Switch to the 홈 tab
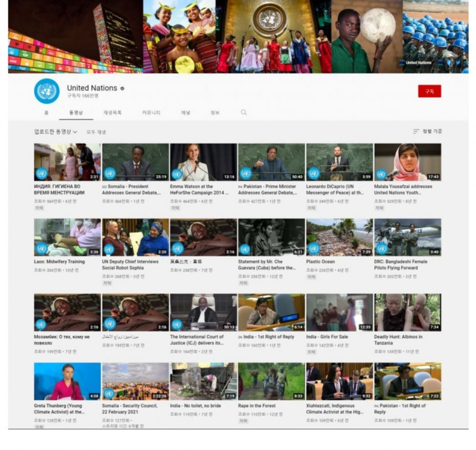 click(46, 113)
